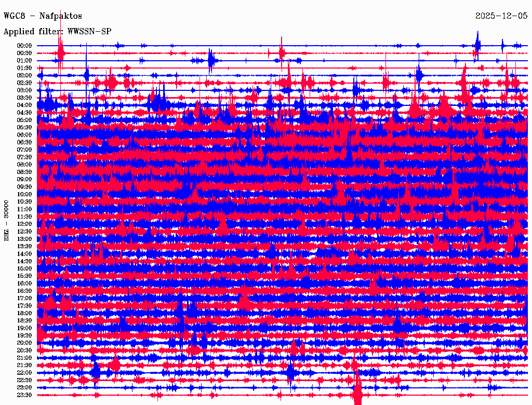Click the vertical axis label "EHZ - 30000"
The height and width of the screenshot is (405, 532).
(x=6, y=221)
